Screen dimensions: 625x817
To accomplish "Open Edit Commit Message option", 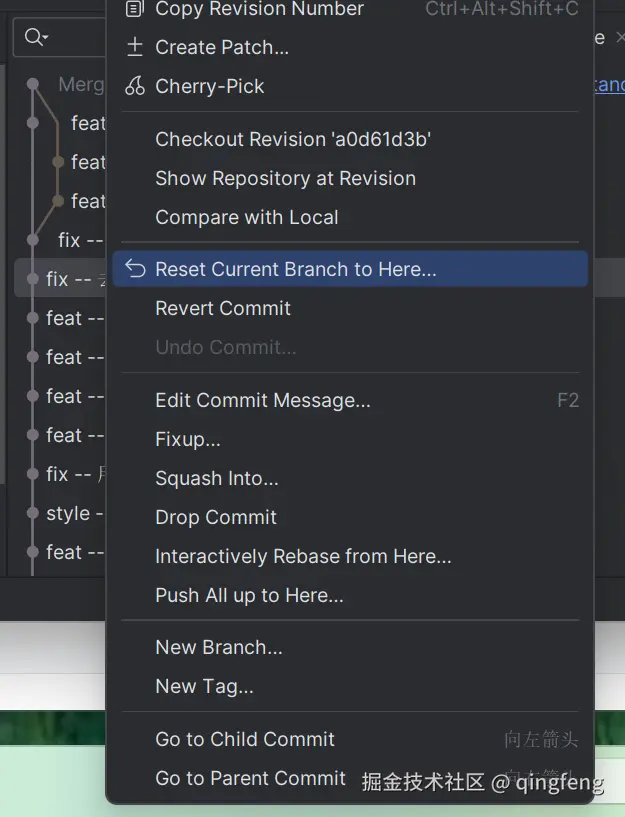I will 262,401.
